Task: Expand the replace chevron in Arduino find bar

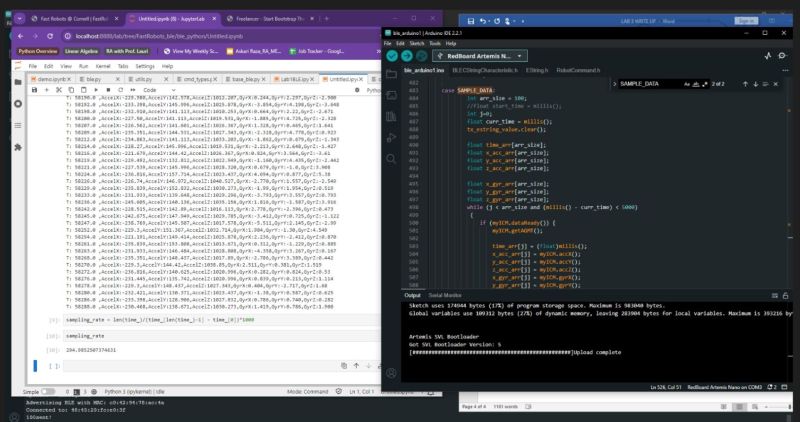Action: coord(615,84)
